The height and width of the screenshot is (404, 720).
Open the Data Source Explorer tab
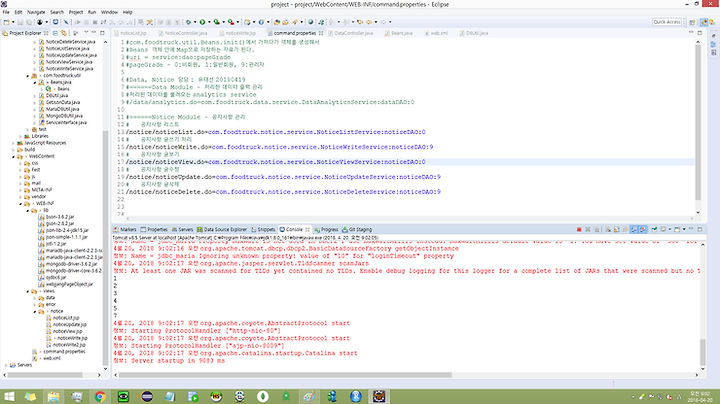(222, 230)
